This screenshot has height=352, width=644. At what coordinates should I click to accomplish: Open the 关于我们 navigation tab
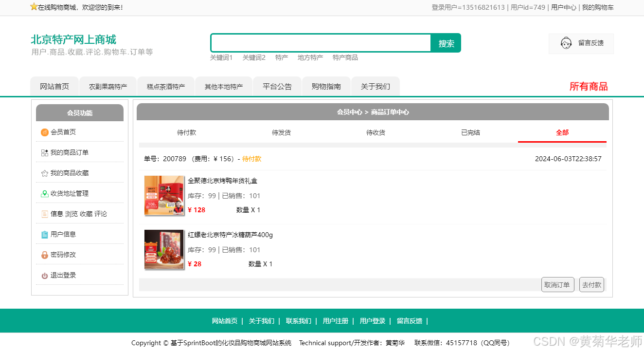[x=376, y=87]
